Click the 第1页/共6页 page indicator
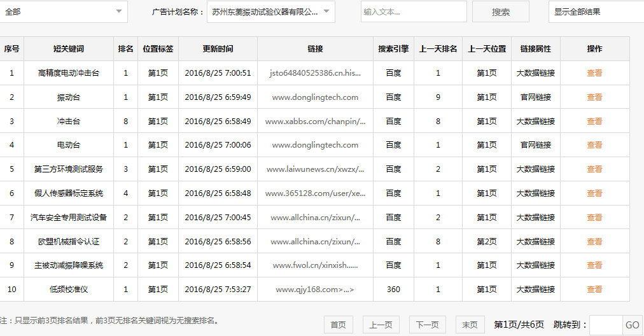Viewport: 644px width, 336px height. (519, 325)
